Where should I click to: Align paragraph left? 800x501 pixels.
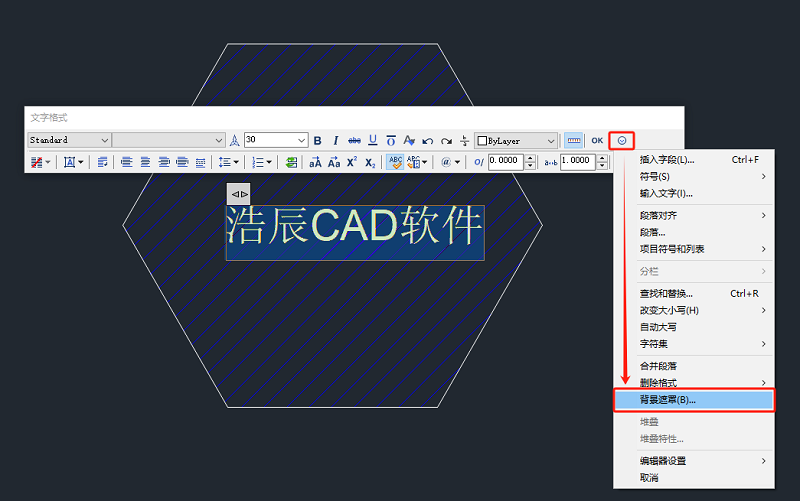127,162
